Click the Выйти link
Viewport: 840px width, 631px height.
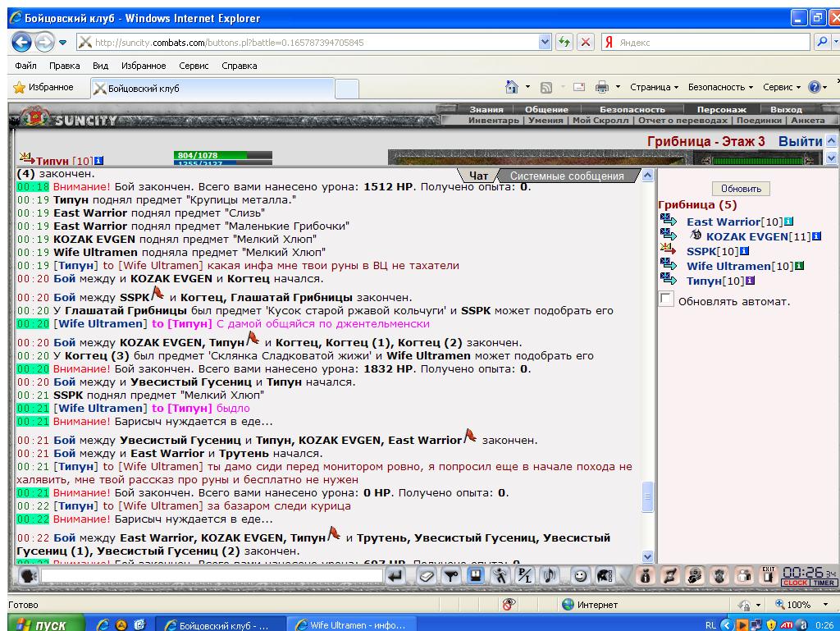pyautogui.click(x=801, y=141)
